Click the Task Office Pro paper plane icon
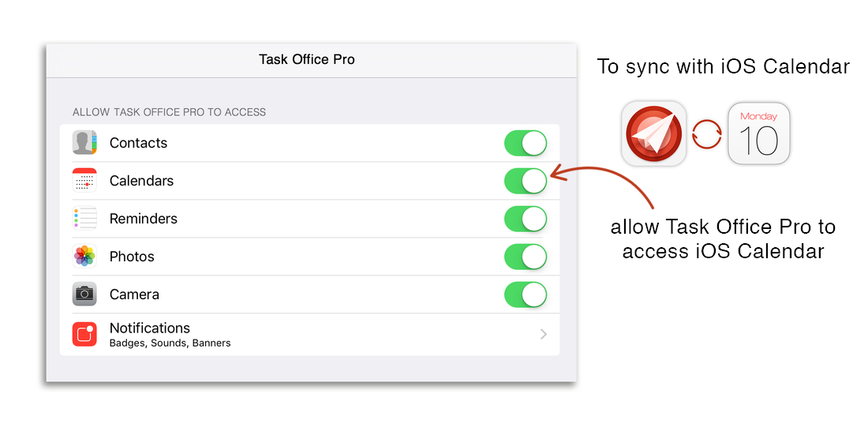 coord(654,133)
